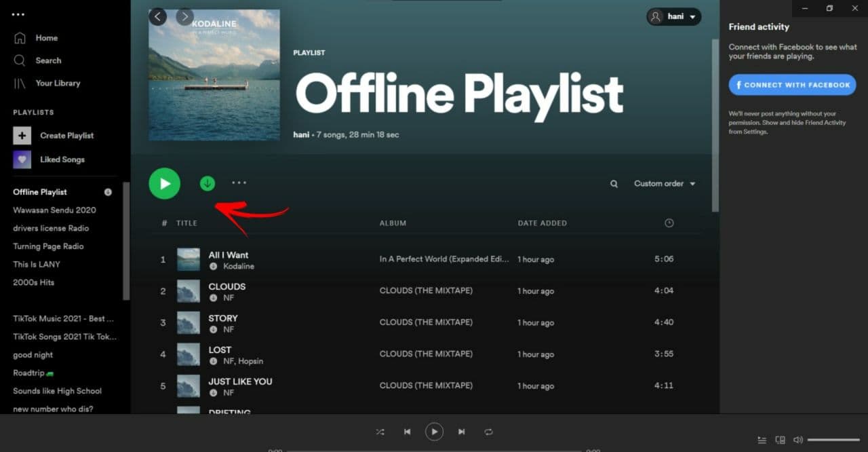Screen dimensions: 868x452
Task: Open Your Library in the sidebar
Action: [x=57, y=83]
